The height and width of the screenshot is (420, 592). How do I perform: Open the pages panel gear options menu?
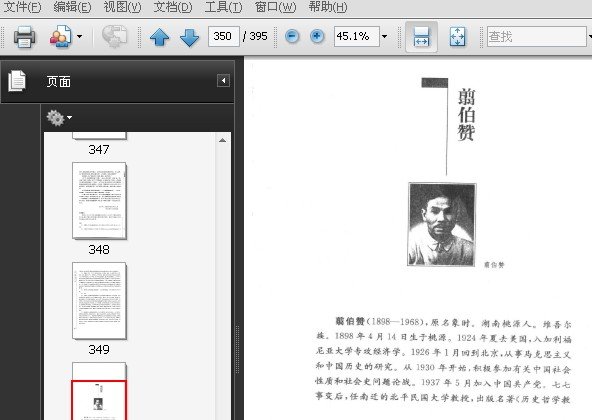59,118
